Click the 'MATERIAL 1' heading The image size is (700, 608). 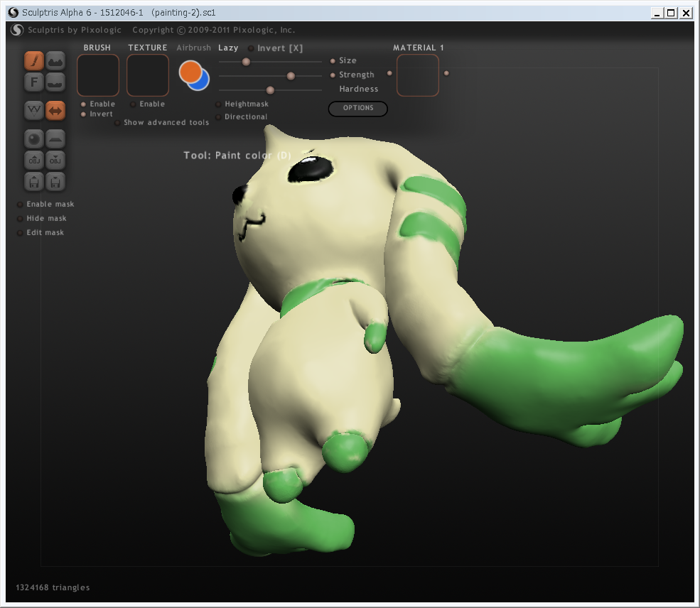click(419, 48)
